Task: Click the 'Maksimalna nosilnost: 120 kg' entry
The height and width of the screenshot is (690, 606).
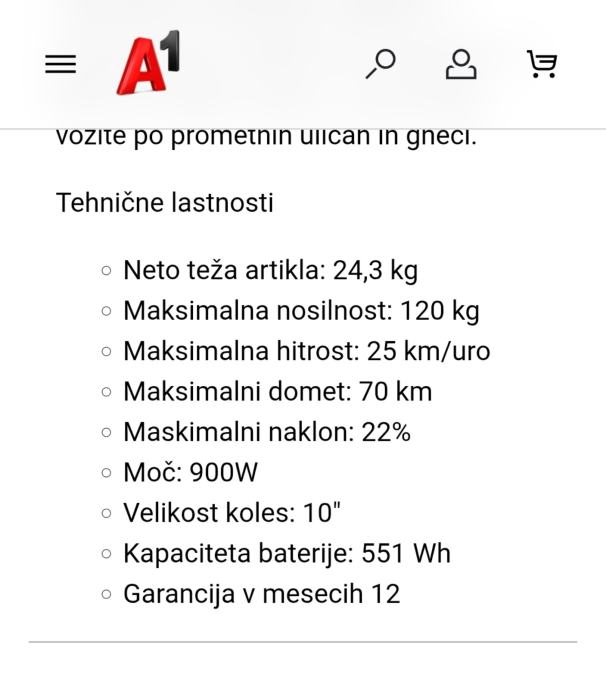Action: coord(301,311)
